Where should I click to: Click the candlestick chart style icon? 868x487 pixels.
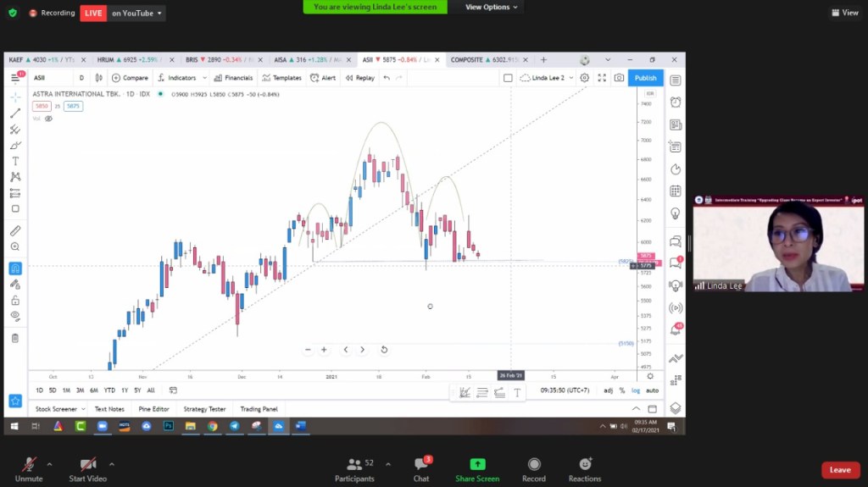[99, 78]
